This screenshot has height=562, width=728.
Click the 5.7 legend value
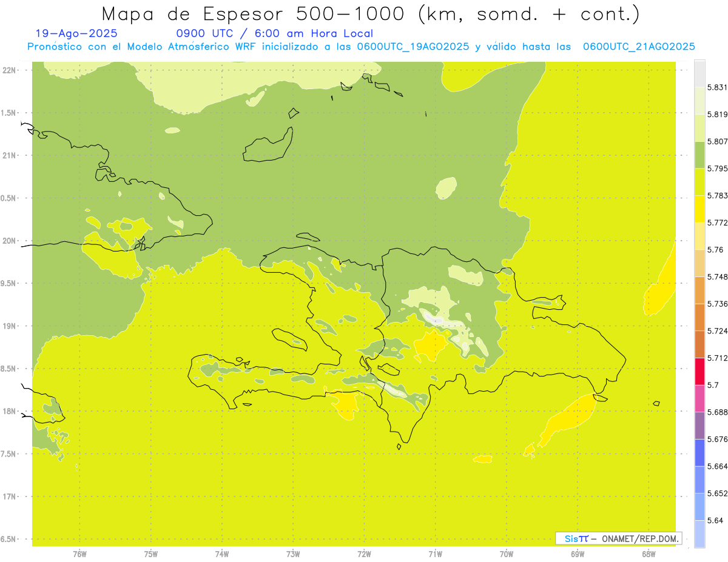coord(713,385)
